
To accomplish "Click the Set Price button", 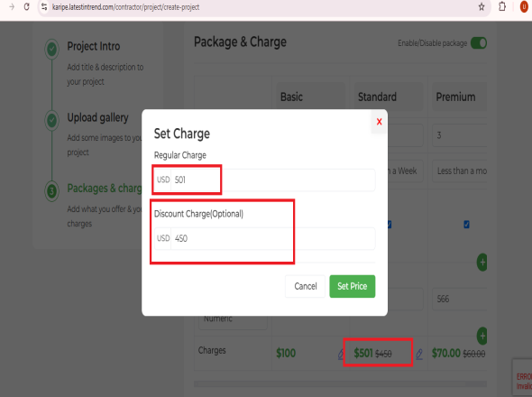I will click(x=353, y=286).
